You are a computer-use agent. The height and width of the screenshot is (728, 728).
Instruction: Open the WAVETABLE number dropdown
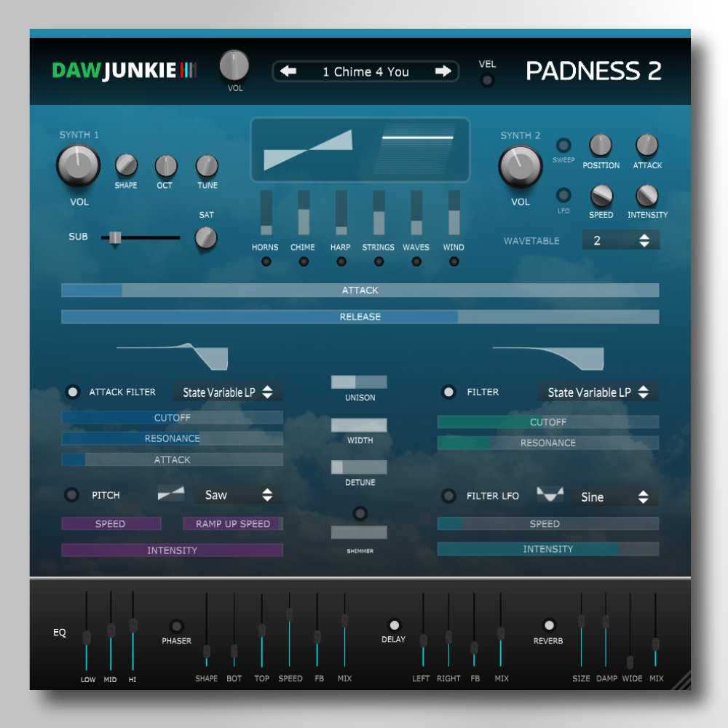(620, 240)
